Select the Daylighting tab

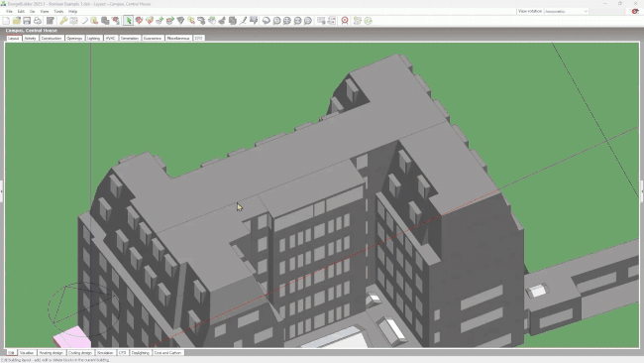point(141,353)
